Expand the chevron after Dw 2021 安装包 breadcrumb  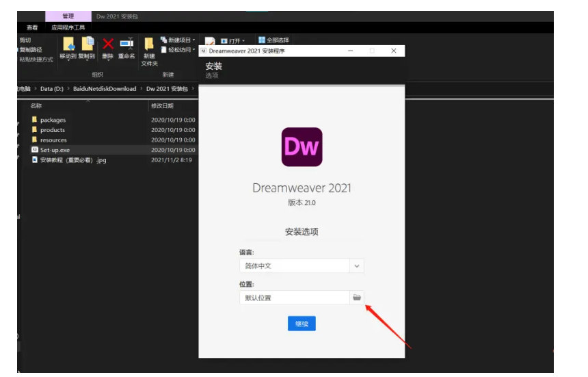[193, 88]
